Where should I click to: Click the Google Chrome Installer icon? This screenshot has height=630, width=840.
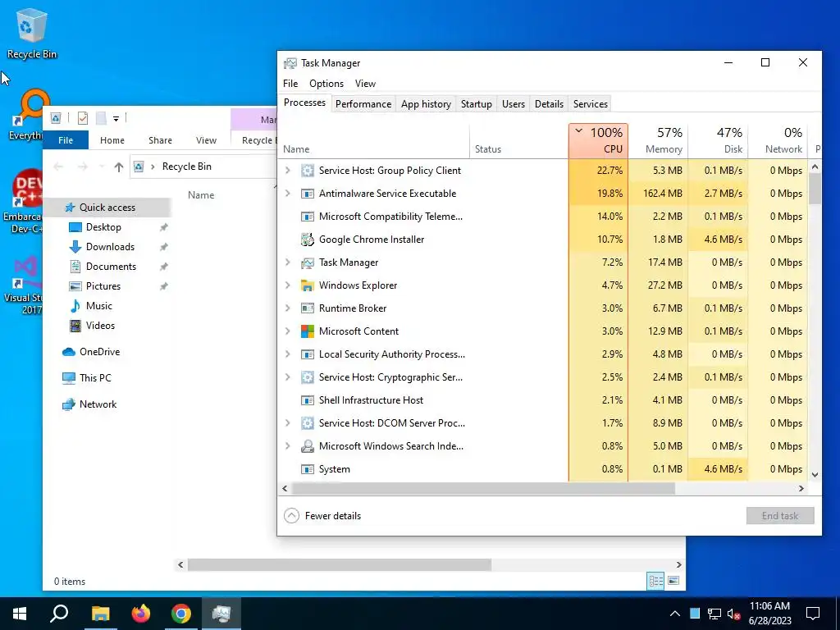click(307, 240)
